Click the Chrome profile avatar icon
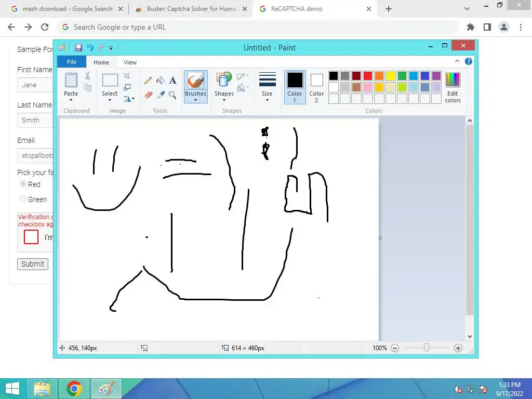The image size is (532, 399). [x=504, y=27]
